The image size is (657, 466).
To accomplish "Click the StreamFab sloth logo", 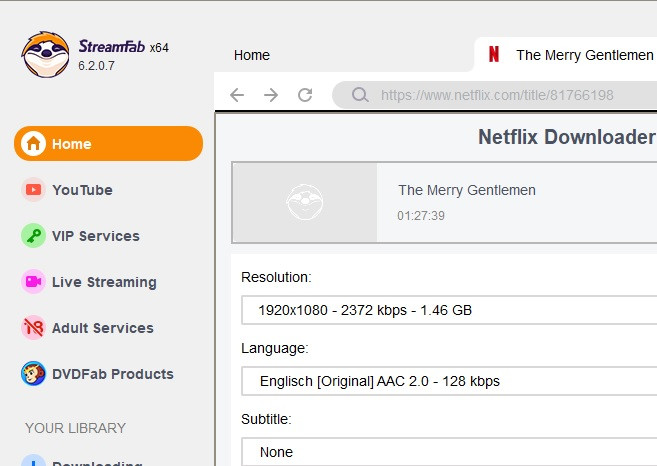I will pyautogui.click(x=45, y=54).
